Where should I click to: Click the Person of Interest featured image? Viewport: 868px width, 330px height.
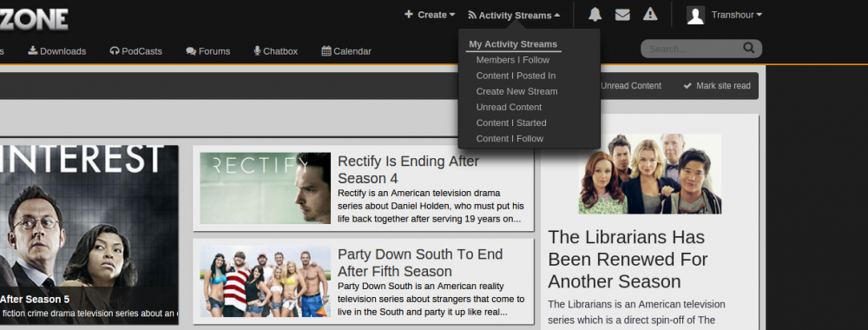[89, 234]
